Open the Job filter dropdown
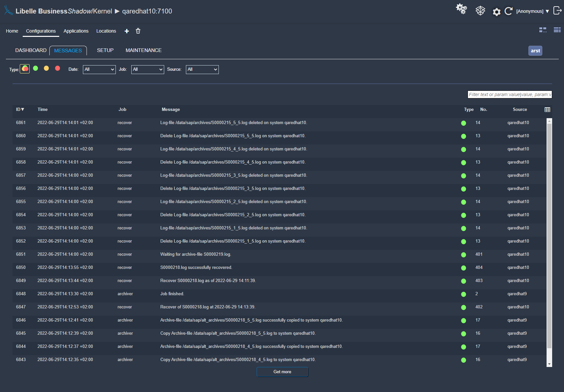The width and height of the screenshot is (564, 392). click(x=147, y=69)
